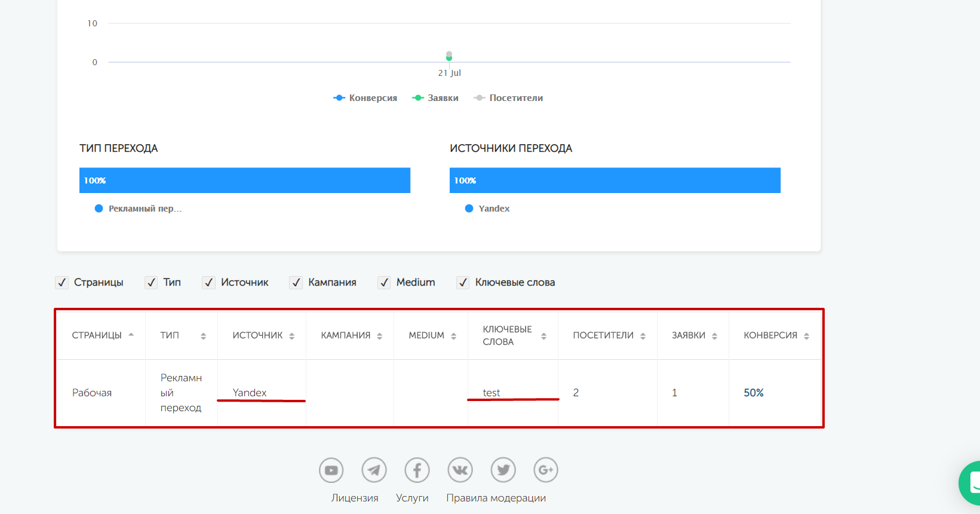
Task: Toggle Посетители series in chart legend
Action: pyautogui.click(x=508, y=98)
